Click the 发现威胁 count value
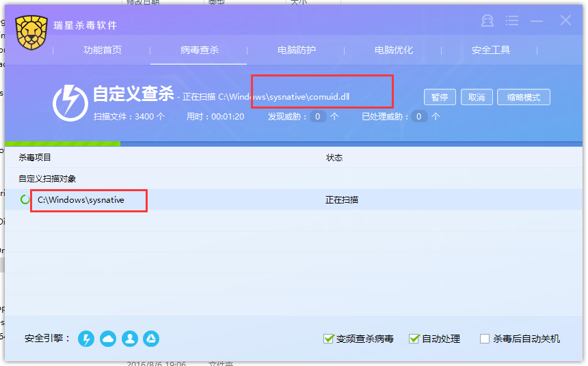588x366 pixels. (318, 117)
